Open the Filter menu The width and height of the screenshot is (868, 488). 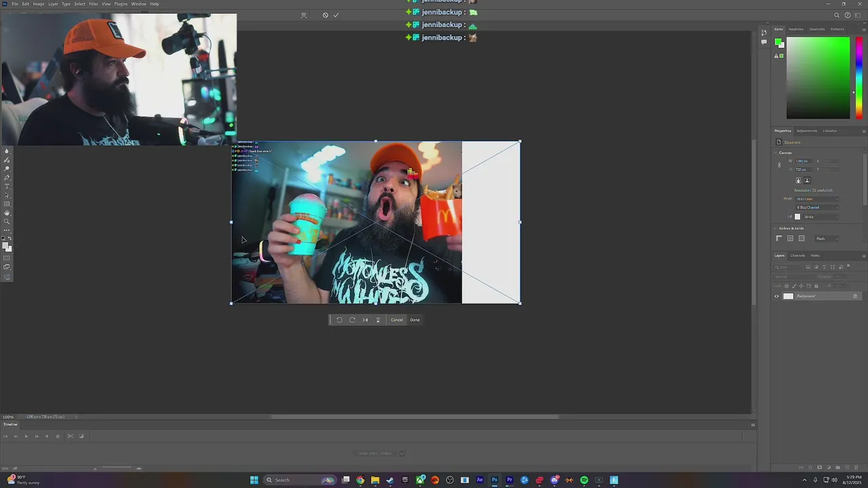coord(94,4)
